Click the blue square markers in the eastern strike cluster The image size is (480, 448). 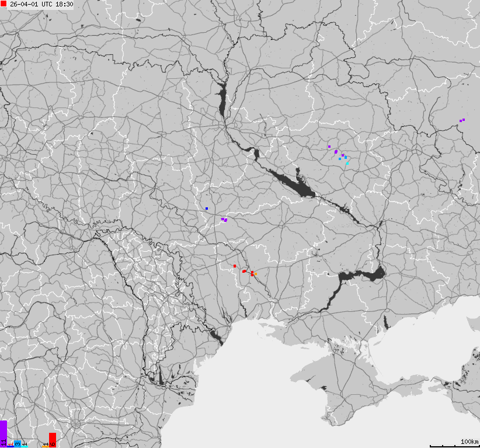pos(342,158)
